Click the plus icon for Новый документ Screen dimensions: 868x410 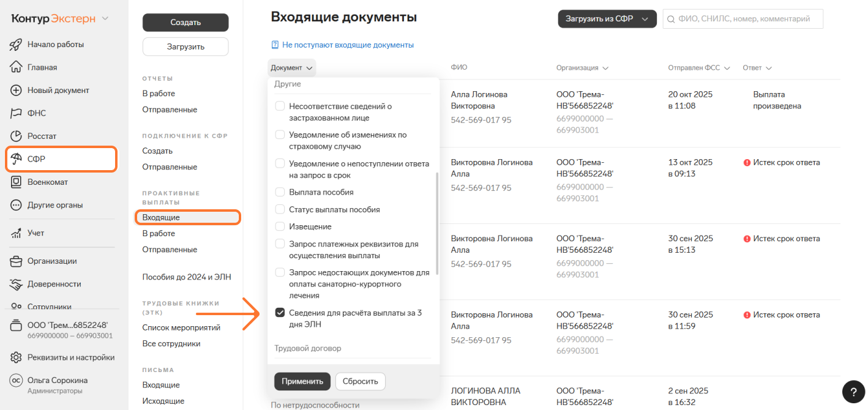click(x=17, y=91)
